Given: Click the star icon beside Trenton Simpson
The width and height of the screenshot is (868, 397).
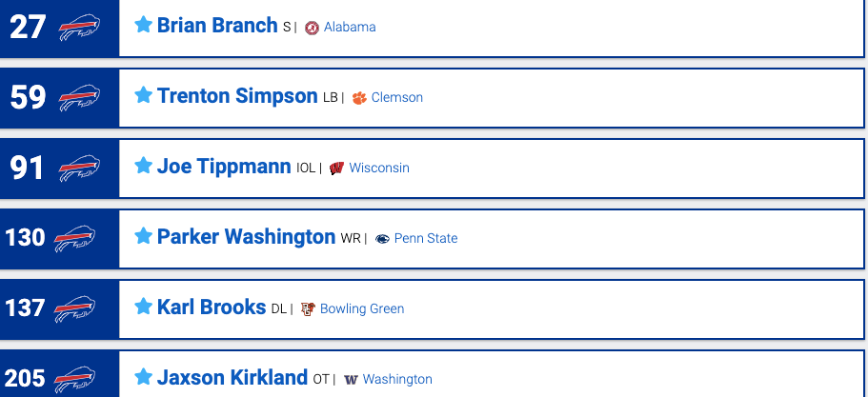Looking at the screenshot, I should pyautogui.click(x=143, y=94).
